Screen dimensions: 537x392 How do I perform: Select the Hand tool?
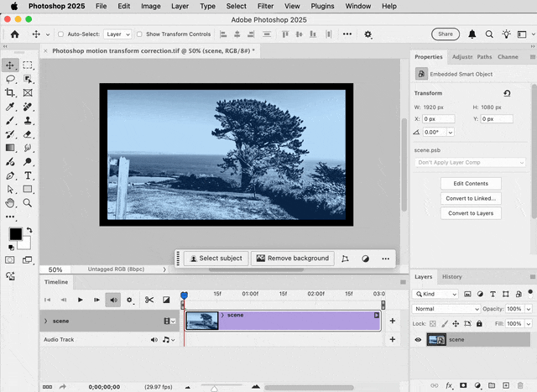(x=10, y=202)
